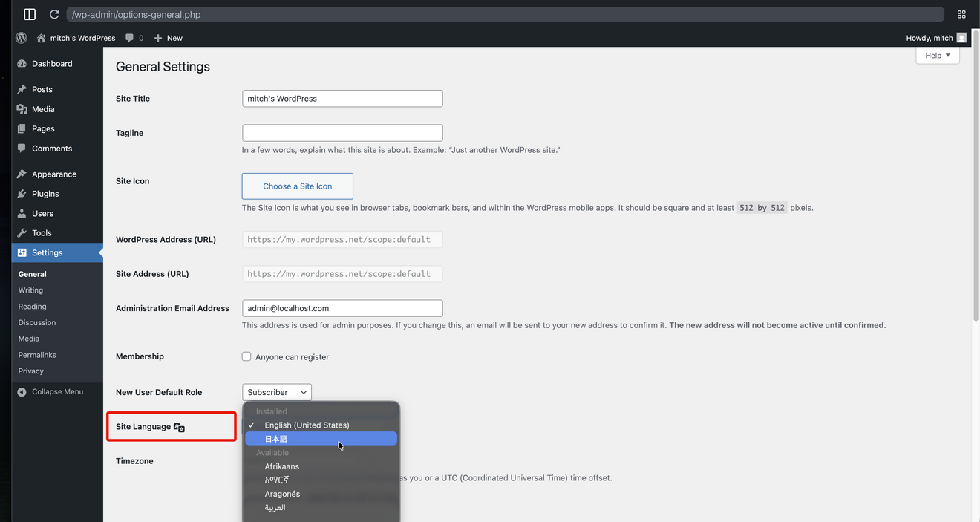Go to the Users menu label
The height and width of the screenshot is (522, 980).
point(43,213)
